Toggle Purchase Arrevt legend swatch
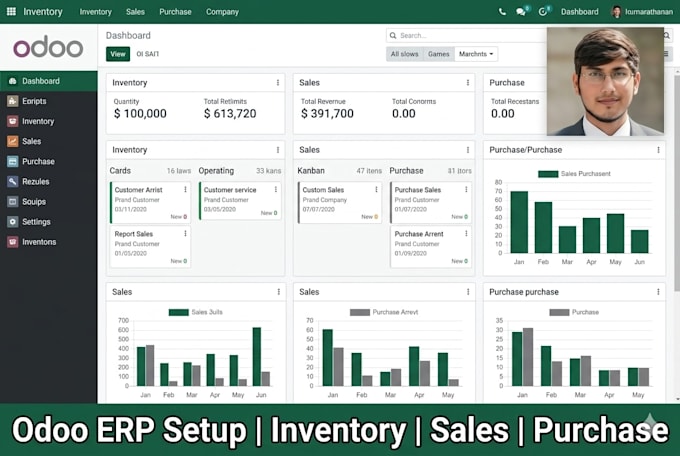The image size is (680, 456). (360, 312)
